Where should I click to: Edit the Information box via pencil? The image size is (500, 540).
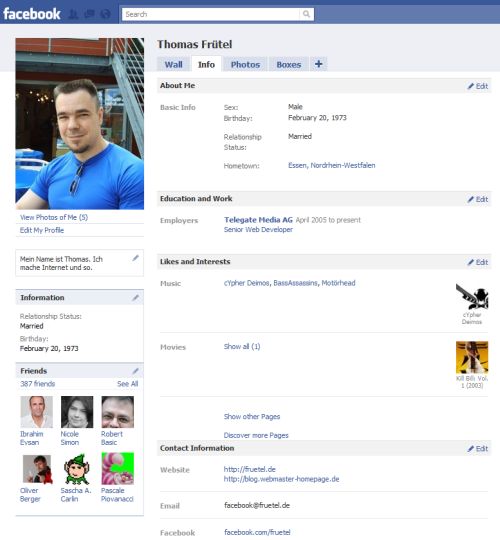point(135,298)
